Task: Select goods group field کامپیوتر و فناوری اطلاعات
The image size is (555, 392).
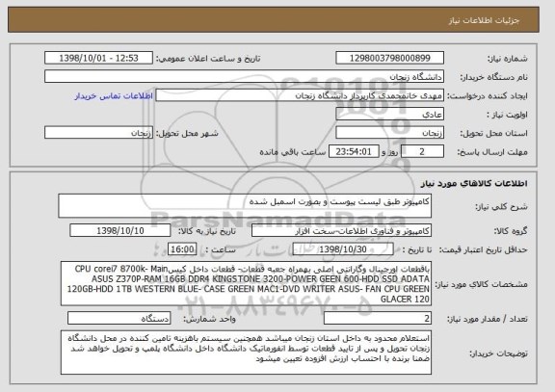Action: [341, 231]
